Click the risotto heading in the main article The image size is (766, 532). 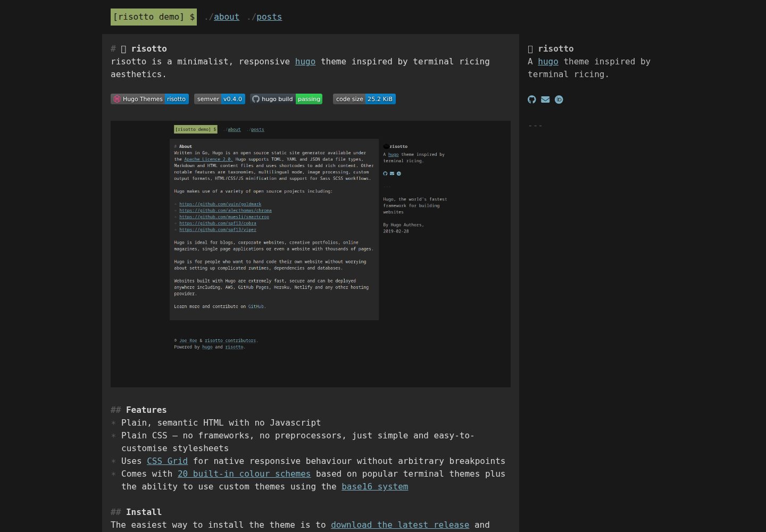pos(144,48)
